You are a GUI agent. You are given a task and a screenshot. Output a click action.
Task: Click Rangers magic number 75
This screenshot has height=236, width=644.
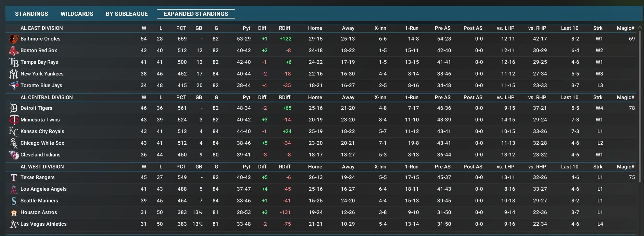click(632, 177)
